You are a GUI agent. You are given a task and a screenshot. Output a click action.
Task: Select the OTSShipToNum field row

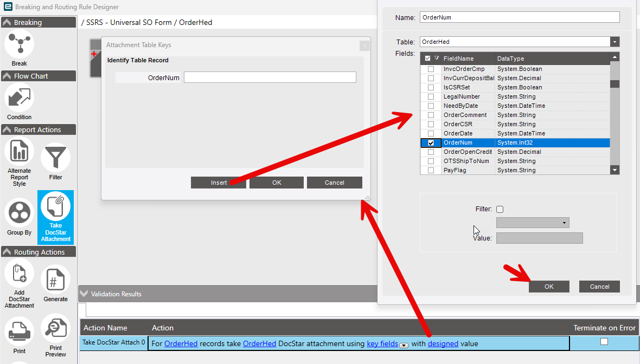(x=515, y=161)
